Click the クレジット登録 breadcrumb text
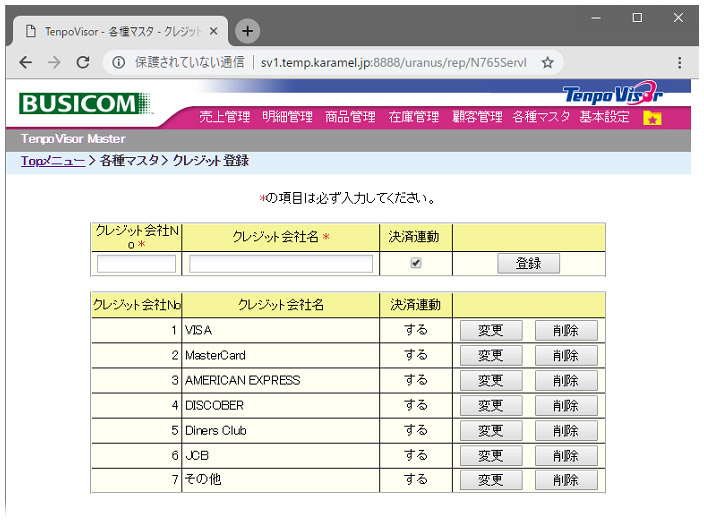The height and width of the screenshot is (522, 704). coord(211,161)
